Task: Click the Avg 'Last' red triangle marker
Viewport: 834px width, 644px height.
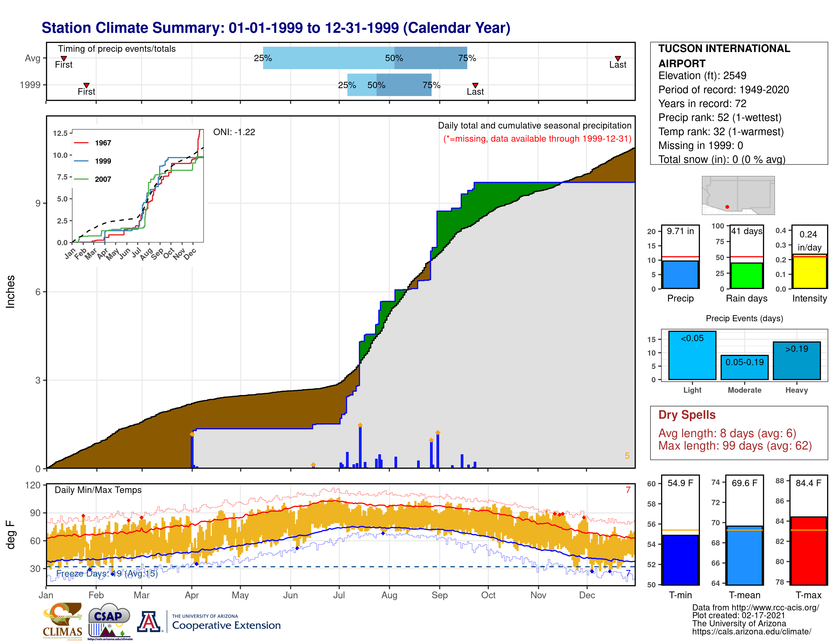Action: pos(617,58)
